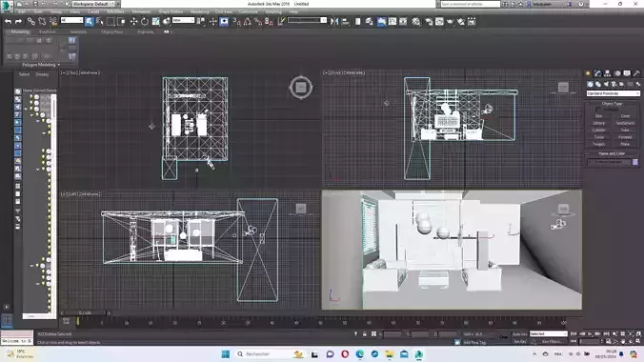Click the Sphere primitive button
The image size is (644, 362).
click(x=599, y=123)
